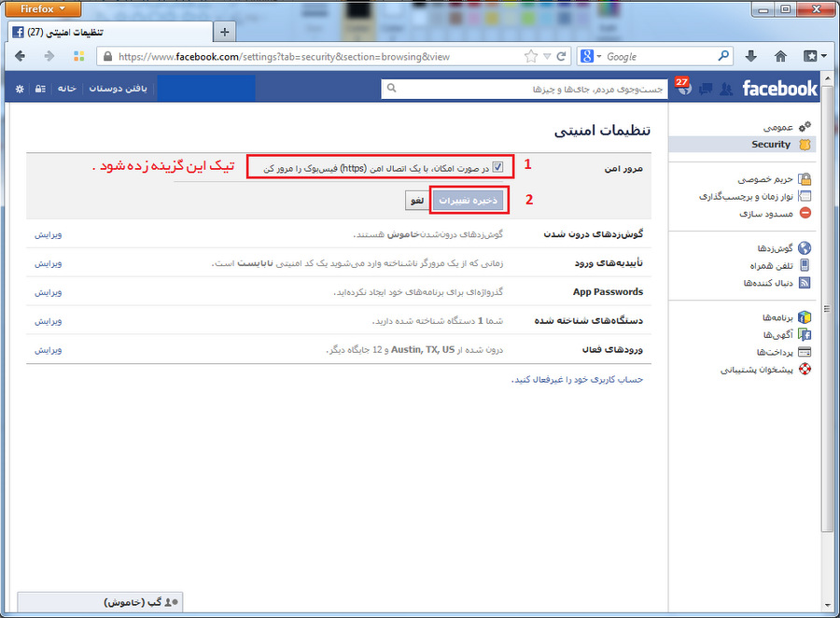Open نوار زمان و برچسب‌گذاری settings
The width and height of the screenshot is (840, 618).
(755, 196)
